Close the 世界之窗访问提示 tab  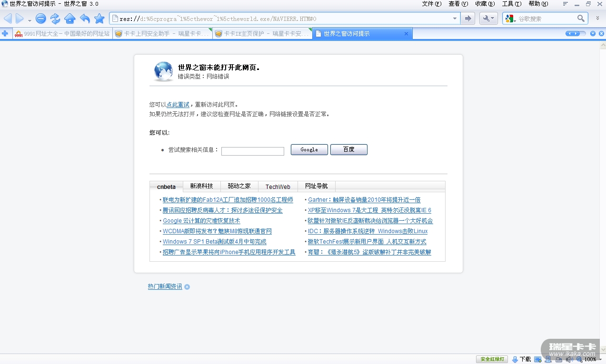(x=406, y=34)
